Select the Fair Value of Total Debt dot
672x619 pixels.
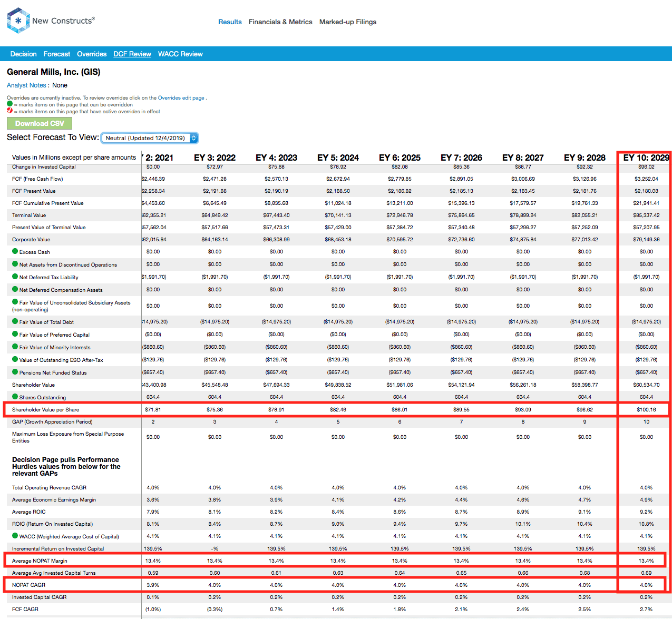(15, 321)
